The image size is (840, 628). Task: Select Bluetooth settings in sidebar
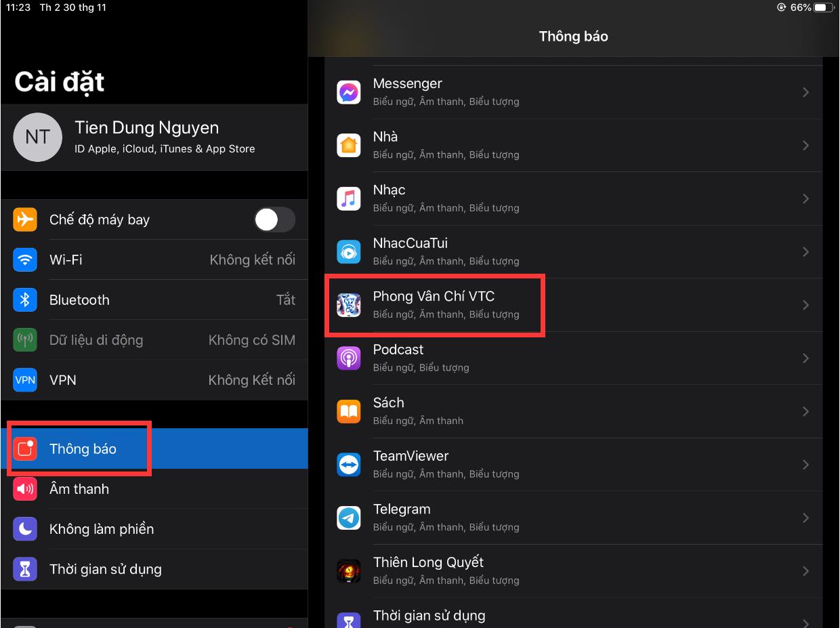click(154, 299)
